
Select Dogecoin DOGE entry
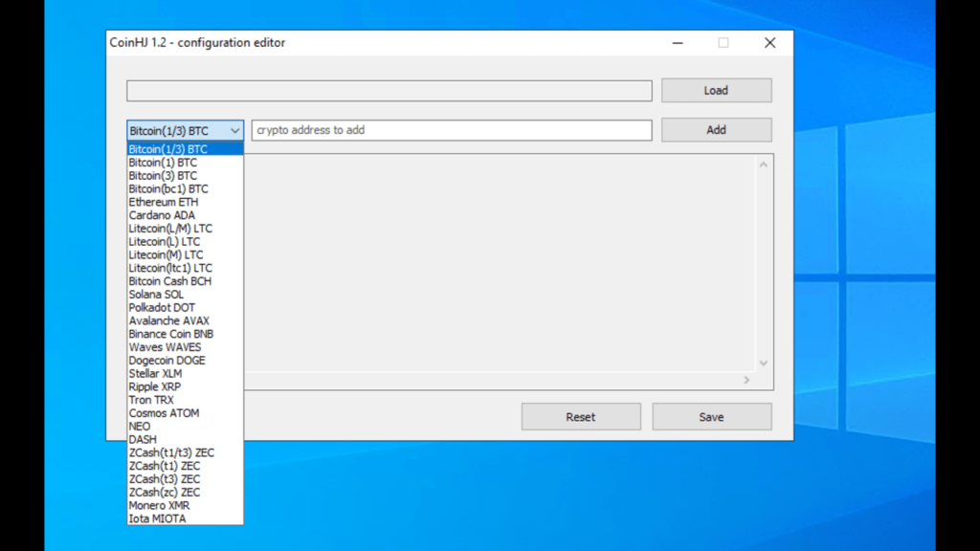(x=185, y=361)
